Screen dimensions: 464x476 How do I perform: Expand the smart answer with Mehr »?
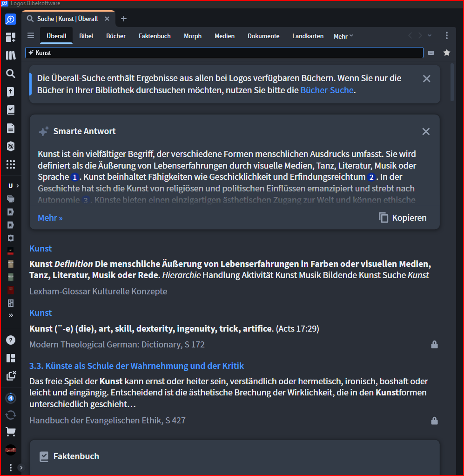tap(50, 218)
